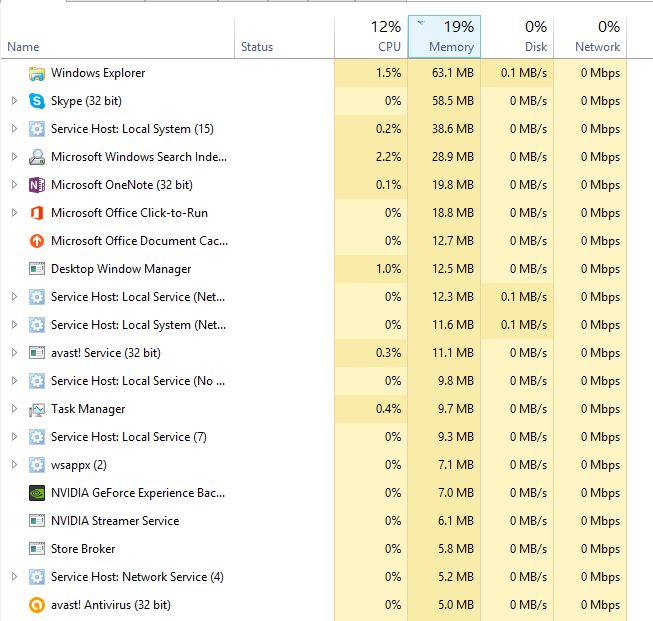Click the Service Host: Local Service (7) gear icon
Image resolution: width=653 pixels, height=621 pixels.
coord(37,437)
